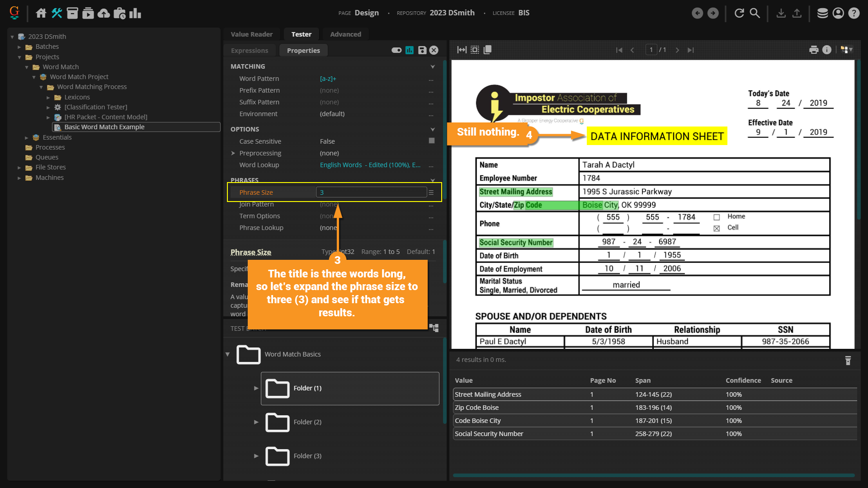Image resolution: width=868 pixels, height=488 pixels.
Task: Collapse the MATCHING section chevron
Action: 433,66
